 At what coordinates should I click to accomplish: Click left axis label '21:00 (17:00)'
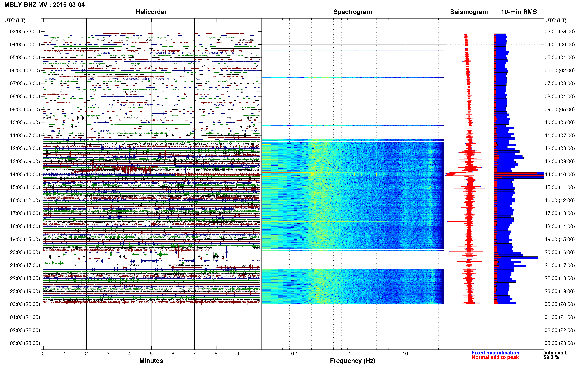click(x=25, y=265)
